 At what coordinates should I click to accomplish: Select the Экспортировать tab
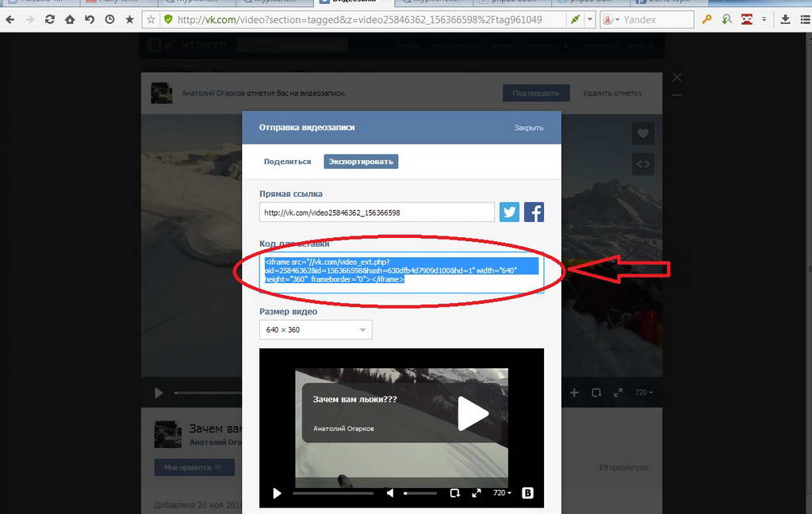[x=361, y=162]
